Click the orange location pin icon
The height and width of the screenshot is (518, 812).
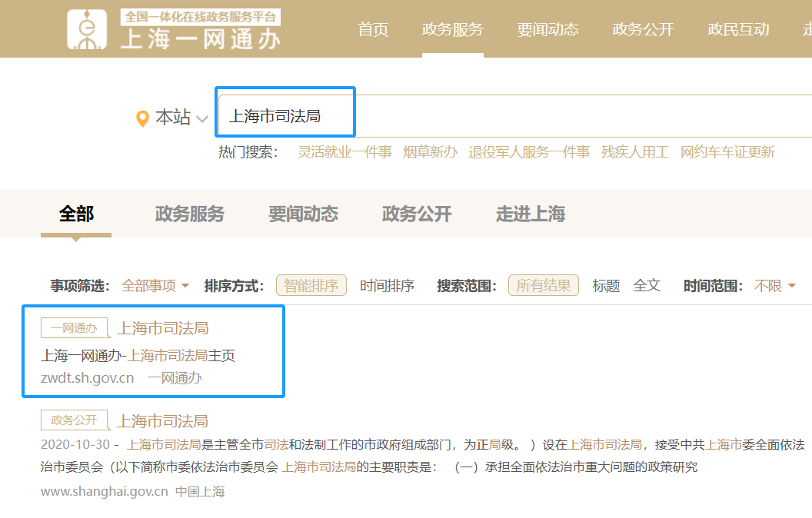tap(141, 118)
